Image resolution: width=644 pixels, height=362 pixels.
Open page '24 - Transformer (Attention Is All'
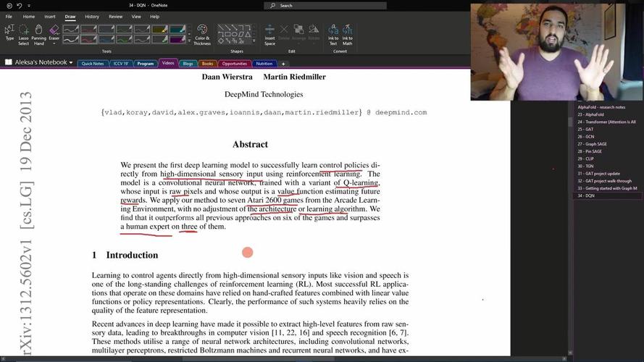click(605, 122)
